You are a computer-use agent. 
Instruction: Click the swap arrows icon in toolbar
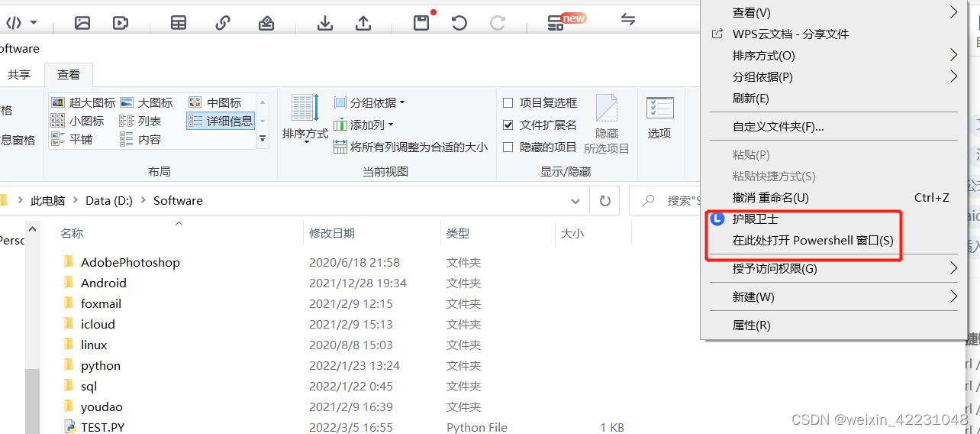click(628, 20)
